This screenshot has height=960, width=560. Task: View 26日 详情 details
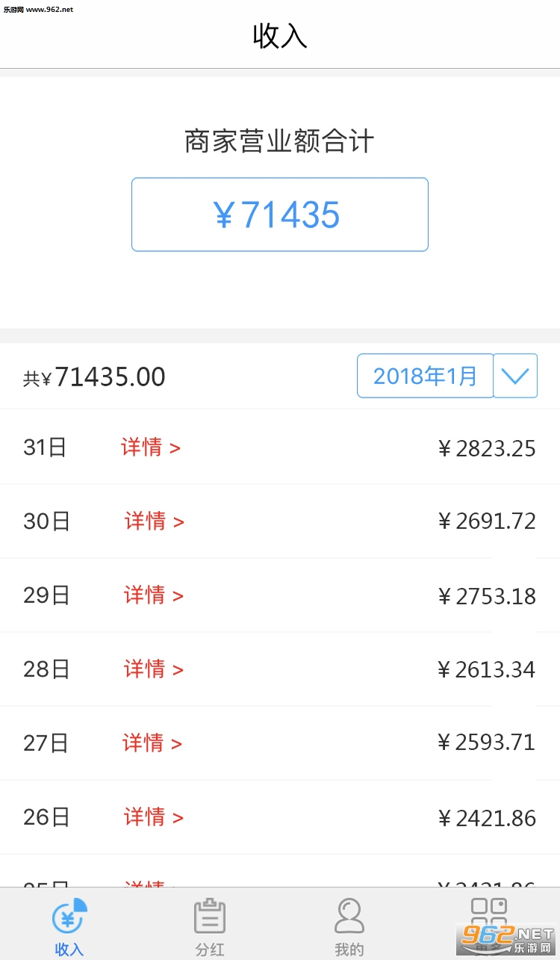tap(153, 817)
